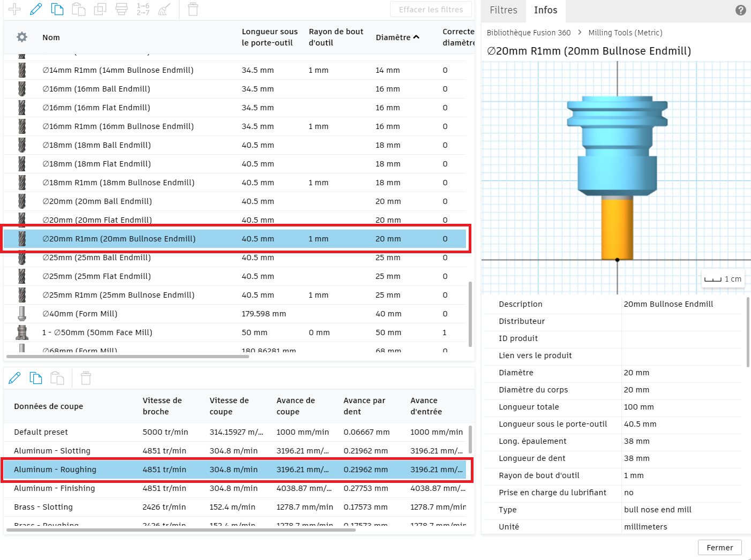Click the Effacer les filtres button
The width and height of the screenshot is (751, 560).
[431, 10]
